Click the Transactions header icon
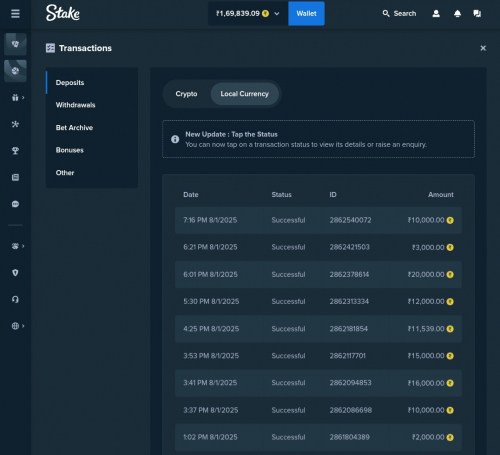 (x=50, y=48)
